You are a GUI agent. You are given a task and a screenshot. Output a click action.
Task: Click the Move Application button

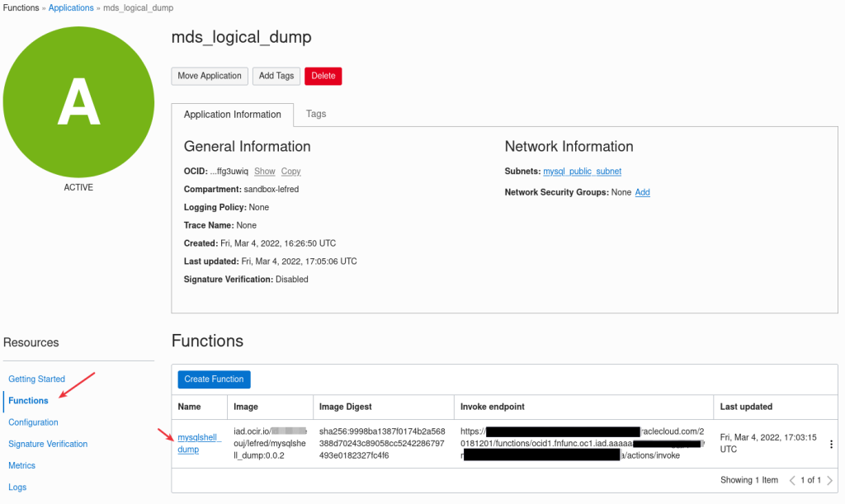pos(210,76)
